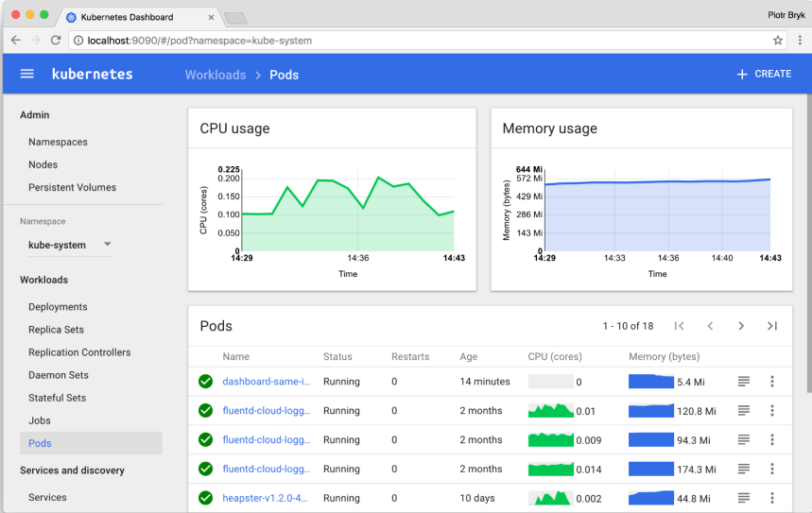
Task: Go to next page of Pods list
Action: (x=741, y=326)
